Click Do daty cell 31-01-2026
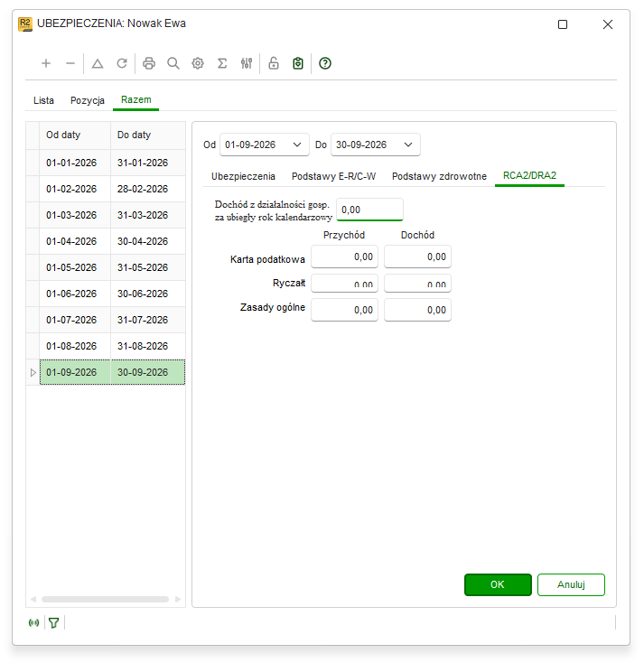 pos(148,163)
